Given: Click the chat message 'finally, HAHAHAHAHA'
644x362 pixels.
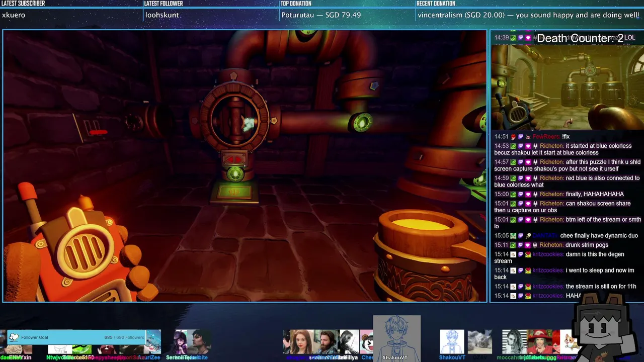Looking at the screenshot, I should point(595,194).
